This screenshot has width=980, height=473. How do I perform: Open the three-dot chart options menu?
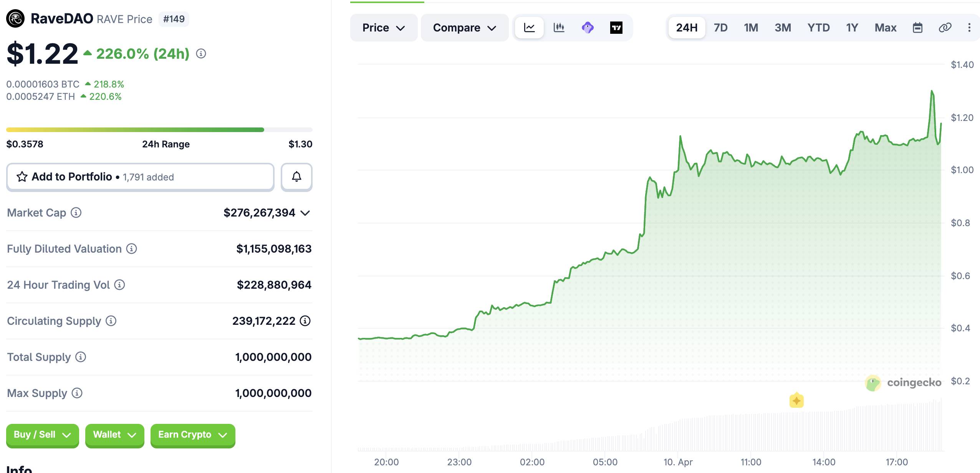click(x=969, y=28)
